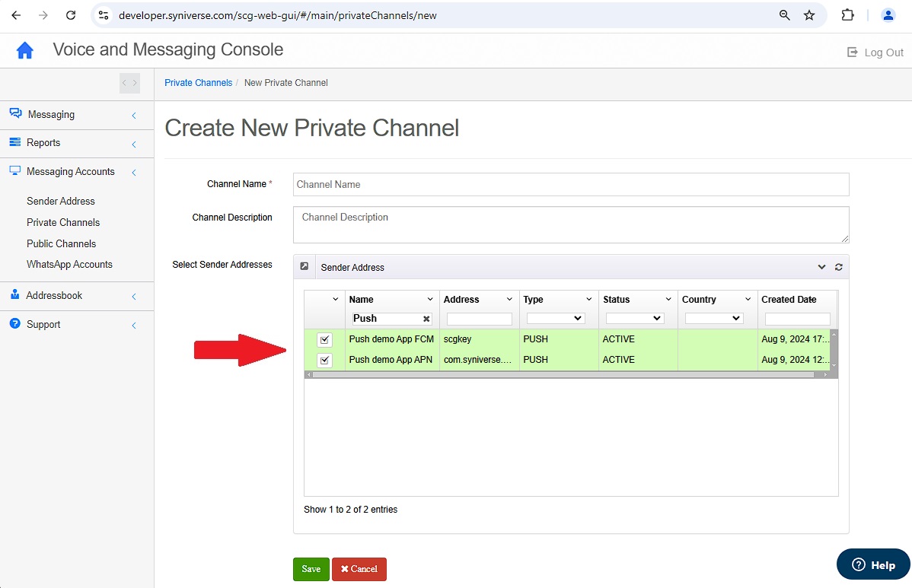
Task: Sort by the Created Date header
Action: click(789, 299)
